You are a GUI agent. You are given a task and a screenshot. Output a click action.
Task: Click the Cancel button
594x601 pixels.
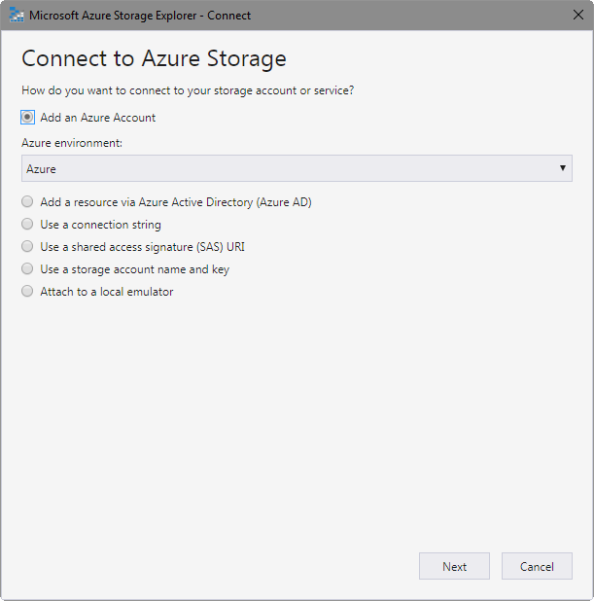coord(537,566)
